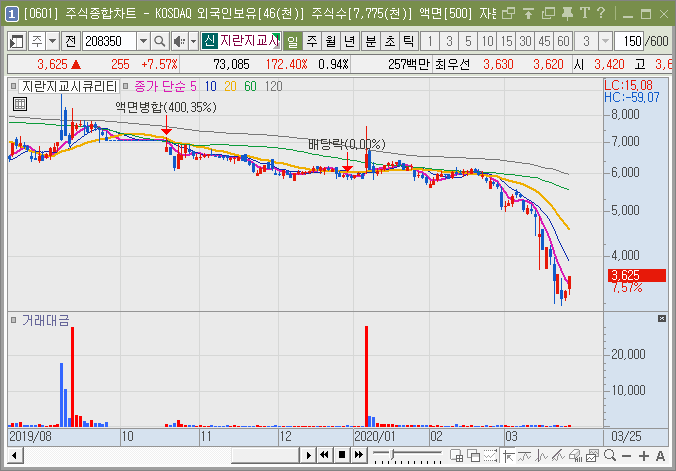Expand the custom interval dropdown arrow
Viewport: 676px width, 471px height.
605,41
